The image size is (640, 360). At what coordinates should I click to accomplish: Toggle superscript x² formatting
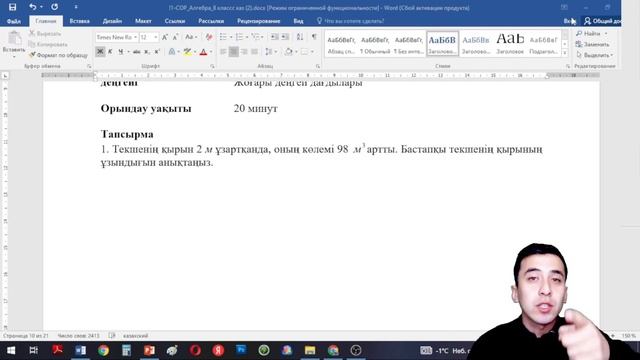(157, 51)
